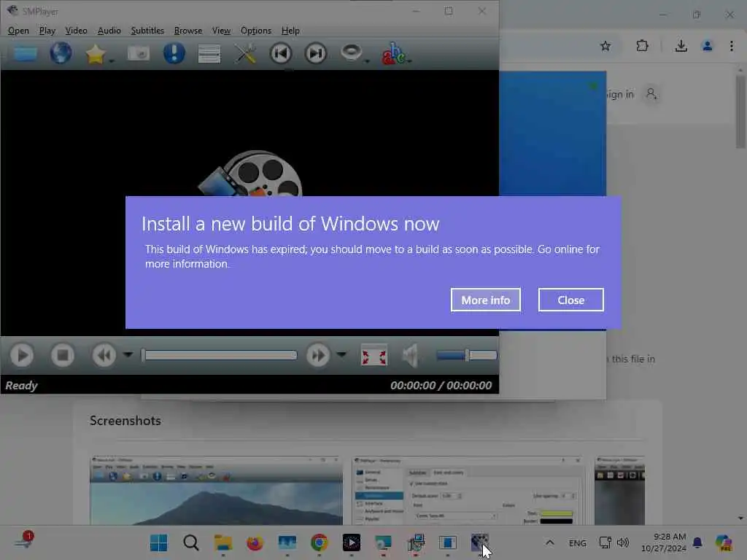Click the Close button in Windows dialog
The height and width of the screenshot is (560, 747).
570,300
